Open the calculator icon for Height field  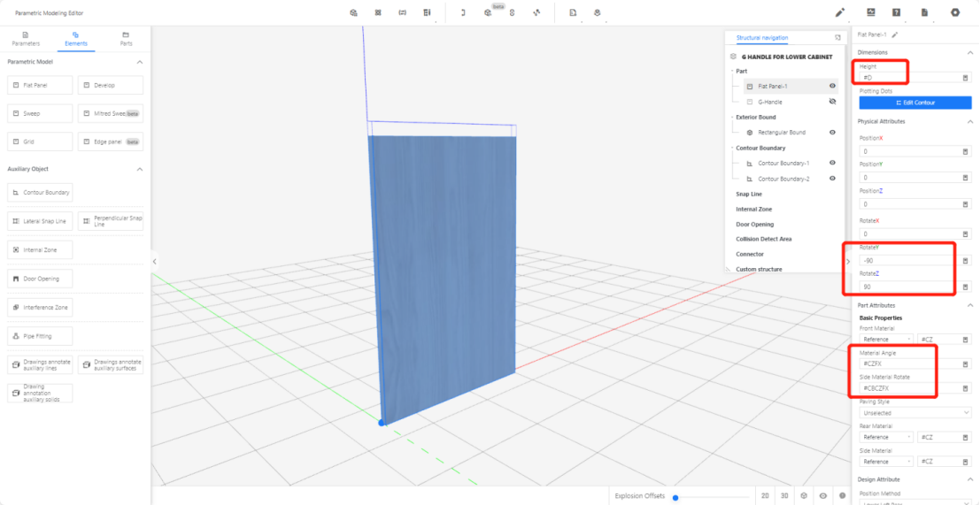point(965,78)
